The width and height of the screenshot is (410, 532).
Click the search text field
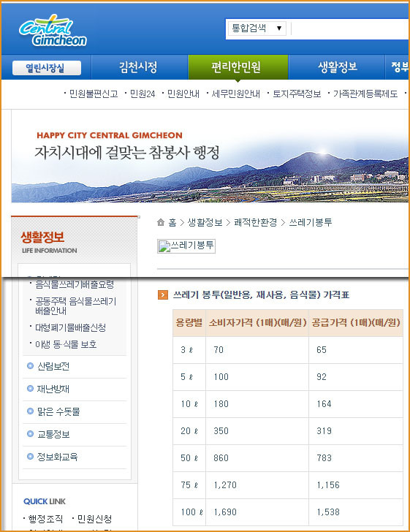[x=349, y=28]
